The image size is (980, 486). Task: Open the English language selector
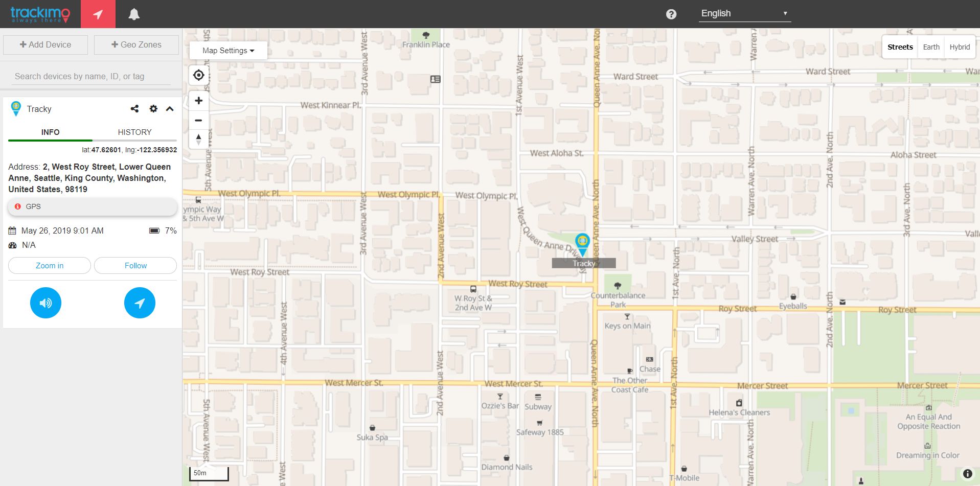744,13
